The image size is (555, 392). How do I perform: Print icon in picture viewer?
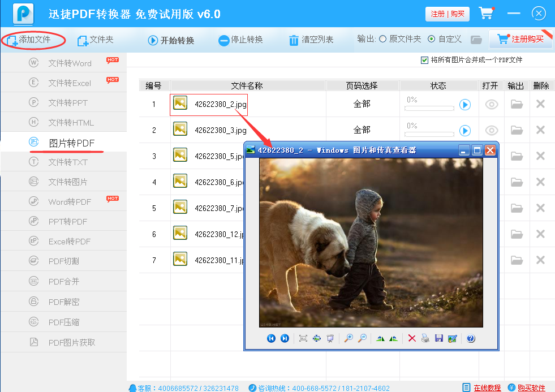click(425, 339)
